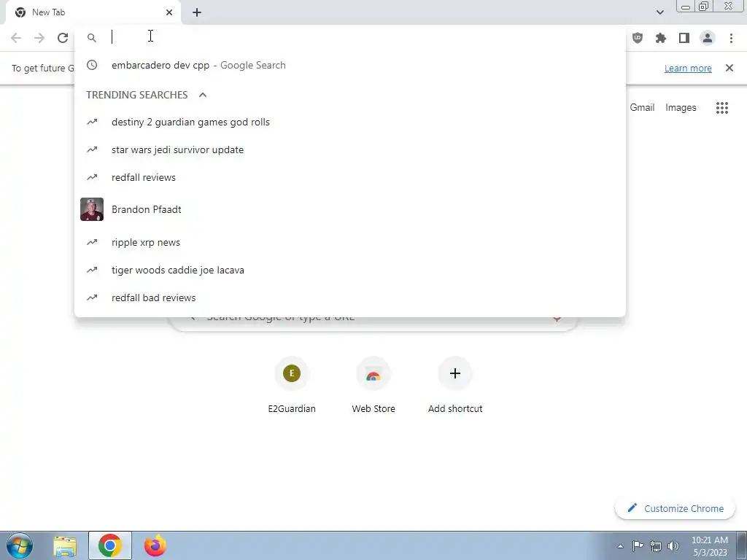Select the New Tab tab
Image resolution: width=747 pixels, height=560 pixels.
tap(93, 12)
